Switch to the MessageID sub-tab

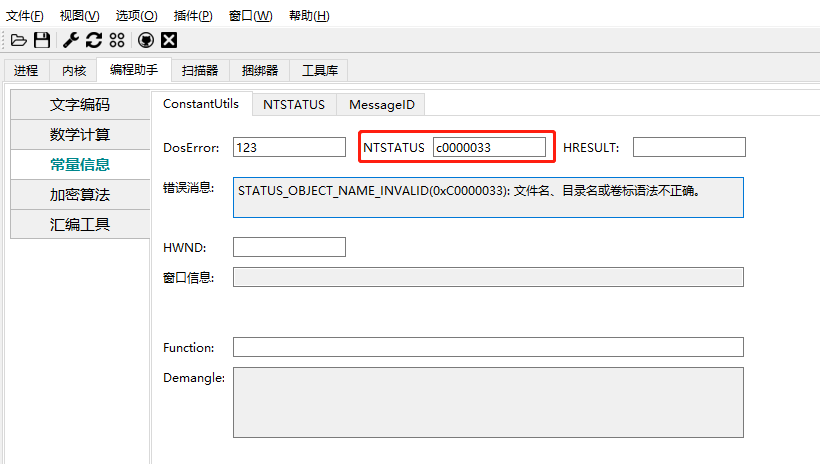click(x=382, y=105)
